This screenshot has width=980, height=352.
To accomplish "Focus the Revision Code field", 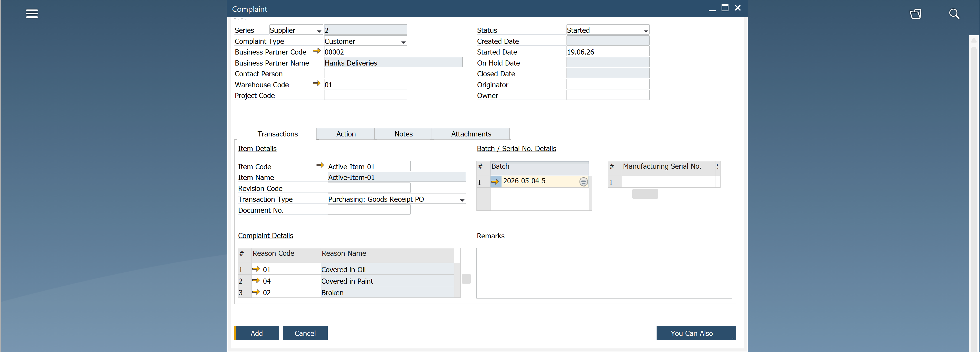I will (369, 188).
